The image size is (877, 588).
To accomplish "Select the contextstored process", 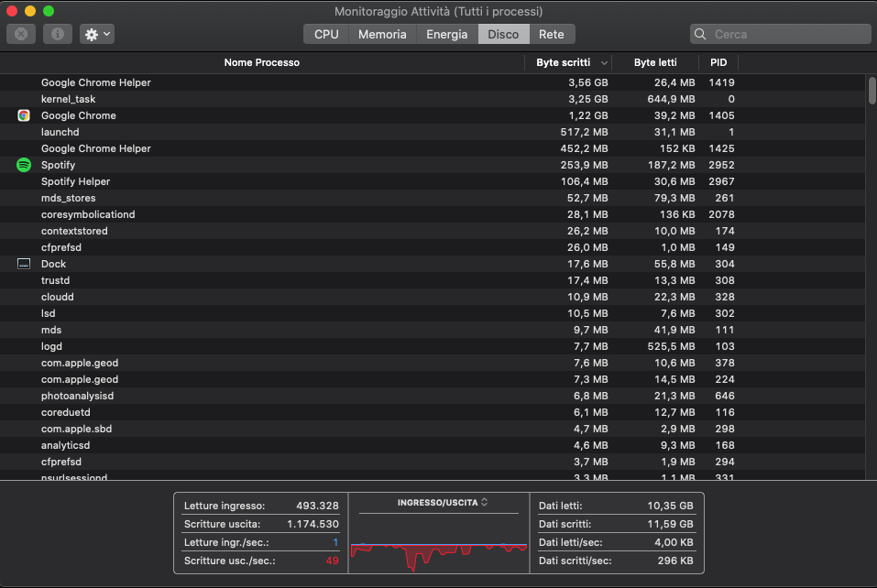I will (433, 231).
